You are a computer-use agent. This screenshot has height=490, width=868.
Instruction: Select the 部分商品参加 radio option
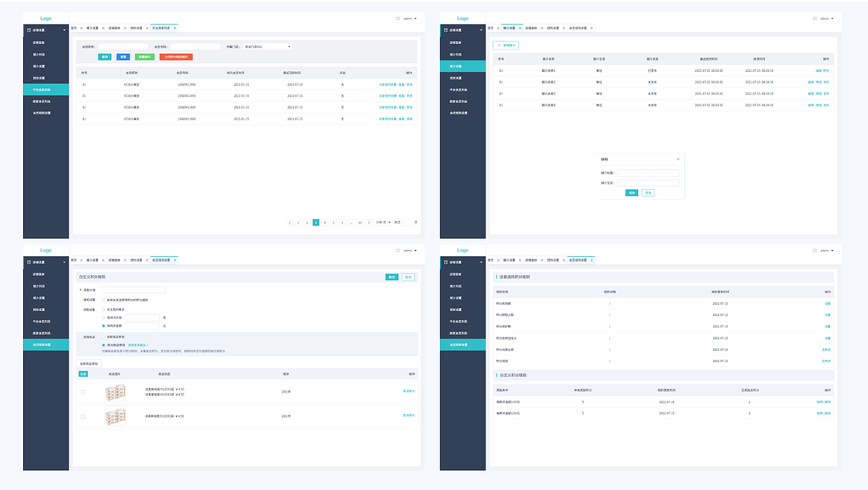(x=103, y=345)
